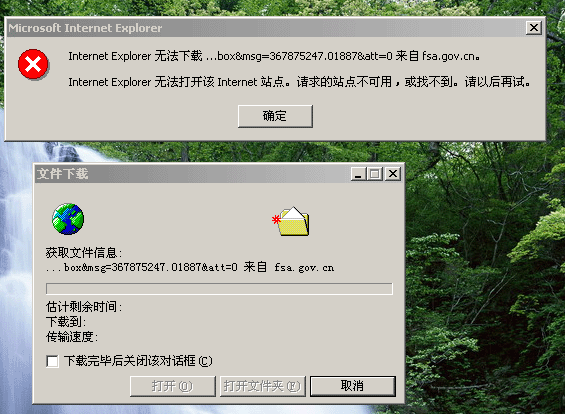Click the file URL text from fsa.gov.cn
Screen dimensions: 565x414
click(x=190, y=267)
